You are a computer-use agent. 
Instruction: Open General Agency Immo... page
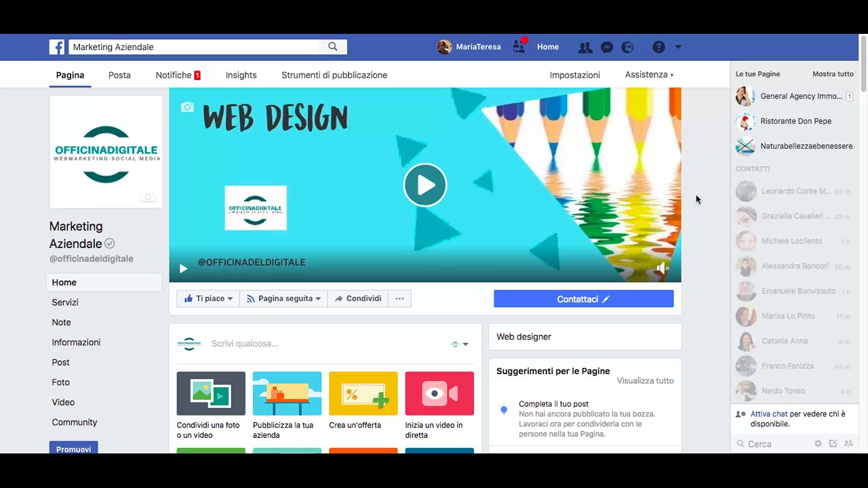tap(794, 96)
